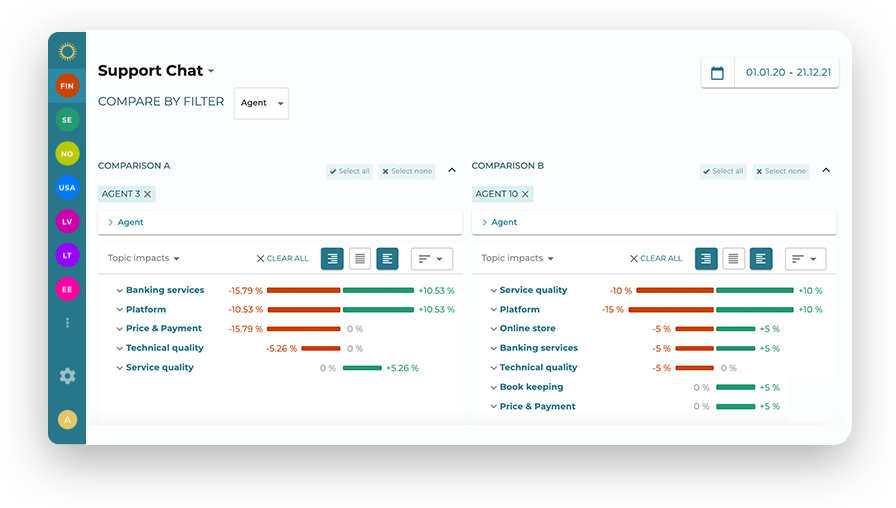The height and width of the screenshot is (508, 896).
Task: Switch to the USA country workspace
Action: 67,187
